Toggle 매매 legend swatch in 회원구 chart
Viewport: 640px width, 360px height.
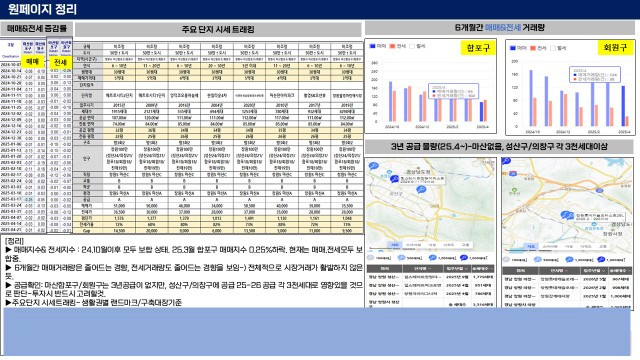513,48
